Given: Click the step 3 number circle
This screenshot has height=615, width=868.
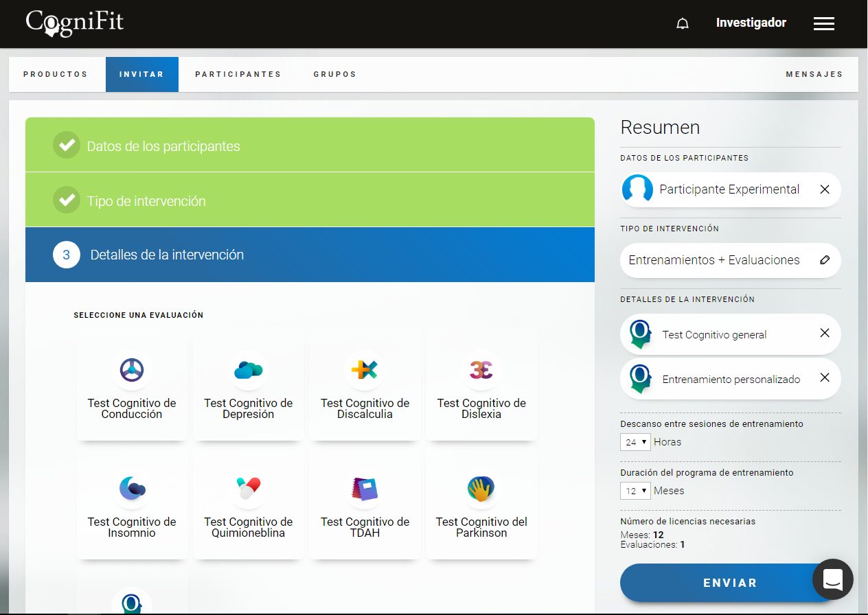Looking at the screenshot, I should (67, 255).
